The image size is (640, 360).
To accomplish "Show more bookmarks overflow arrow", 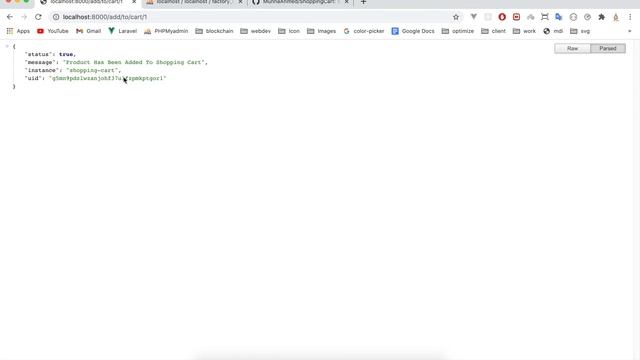I will [x=629, y=31].
